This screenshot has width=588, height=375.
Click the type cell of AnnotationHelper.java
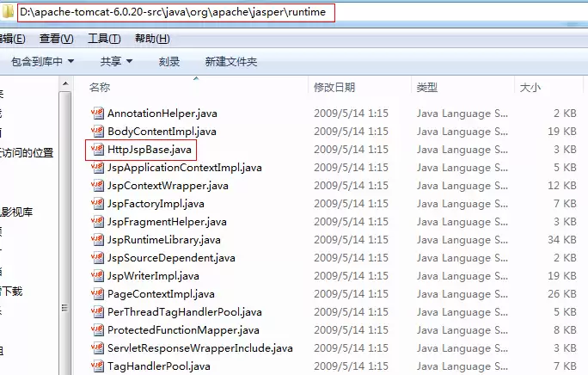pos(462,113)
